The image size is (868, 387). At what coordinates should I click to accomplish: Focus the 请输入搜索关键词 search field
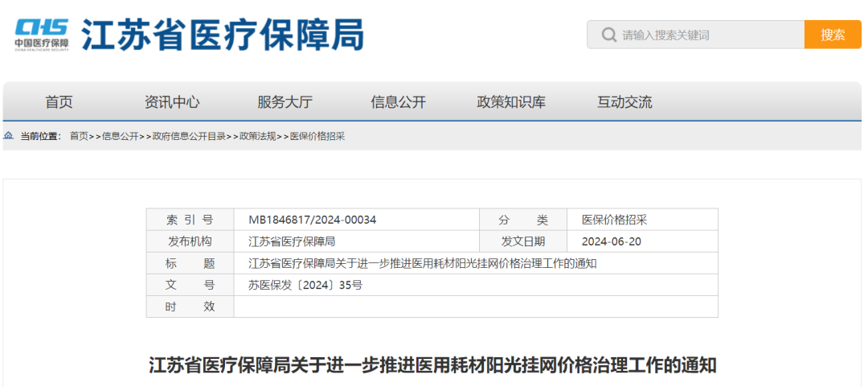tap(707, 35)
